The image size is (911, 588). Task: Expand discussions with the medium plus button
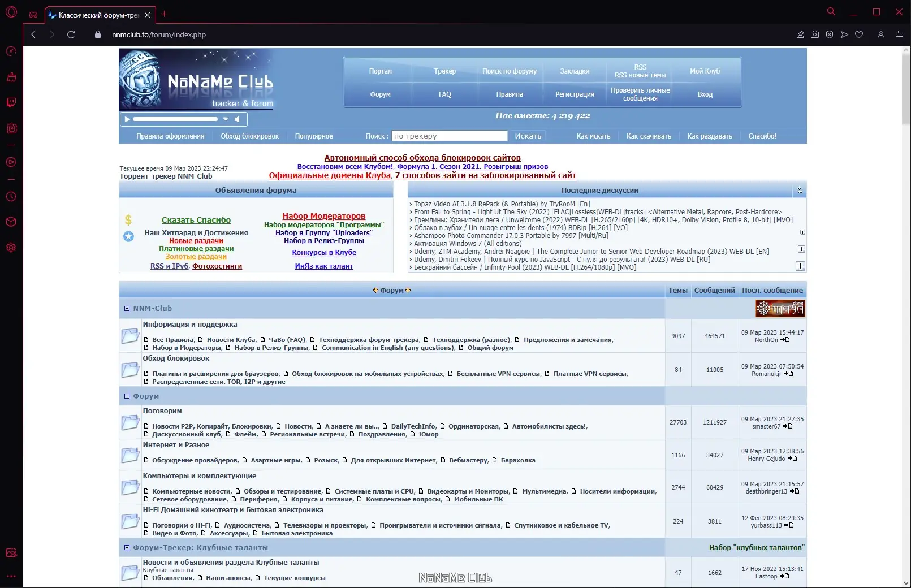[801, 249]
